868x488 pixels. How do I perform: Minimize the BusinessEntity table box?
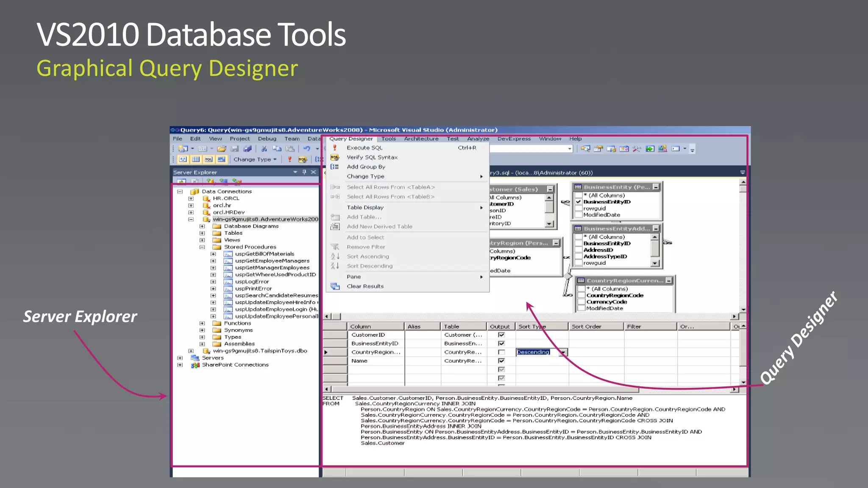[x=656, y=187]
